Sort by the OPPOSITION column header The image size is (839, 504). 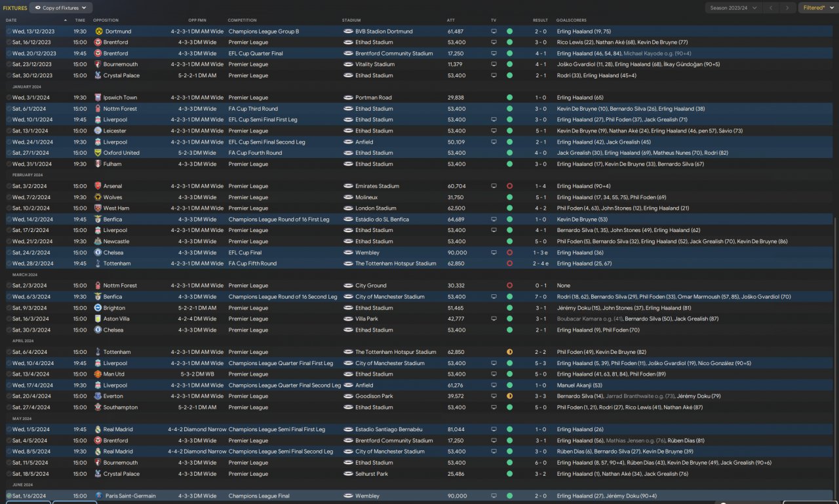tap(106, 20)
